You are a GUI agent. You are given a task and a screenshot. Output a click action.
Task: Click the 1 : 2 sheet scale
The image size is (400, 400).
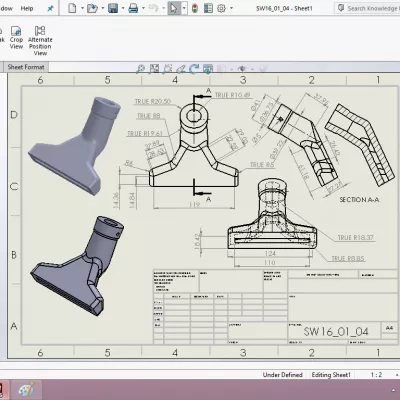click(x=376, y=375)
